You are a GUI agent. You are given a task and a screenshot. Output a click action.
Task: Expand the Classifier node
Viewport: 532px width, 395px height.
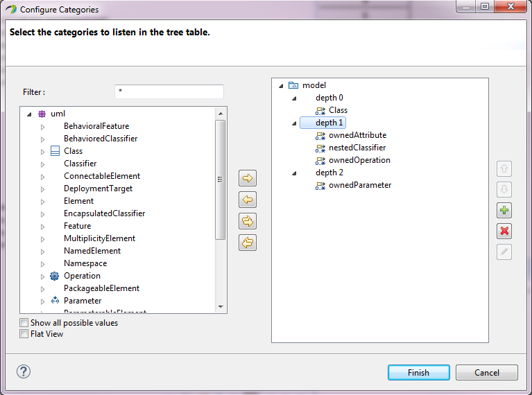tap(42, 164)
